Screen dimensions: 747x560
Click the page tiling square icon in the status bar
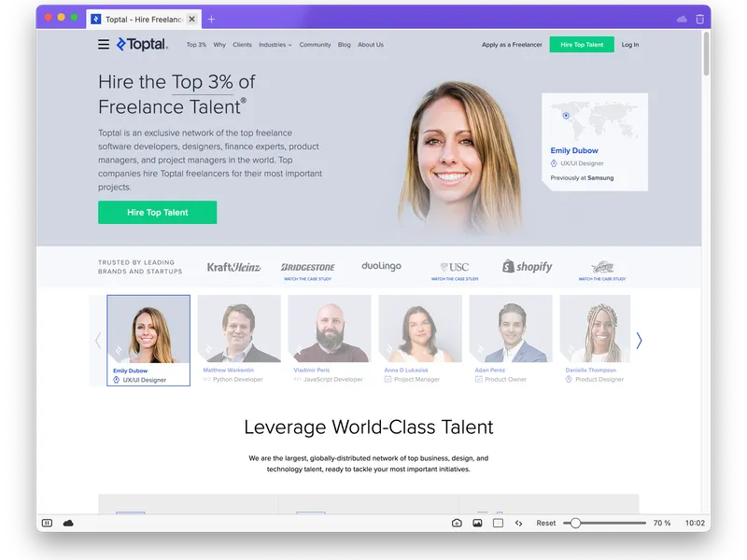point(498,523)
